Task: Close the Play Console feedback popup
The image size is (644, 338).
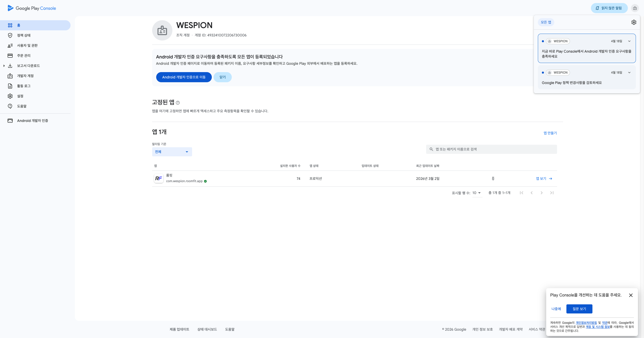Action: (x=631, y=295)
